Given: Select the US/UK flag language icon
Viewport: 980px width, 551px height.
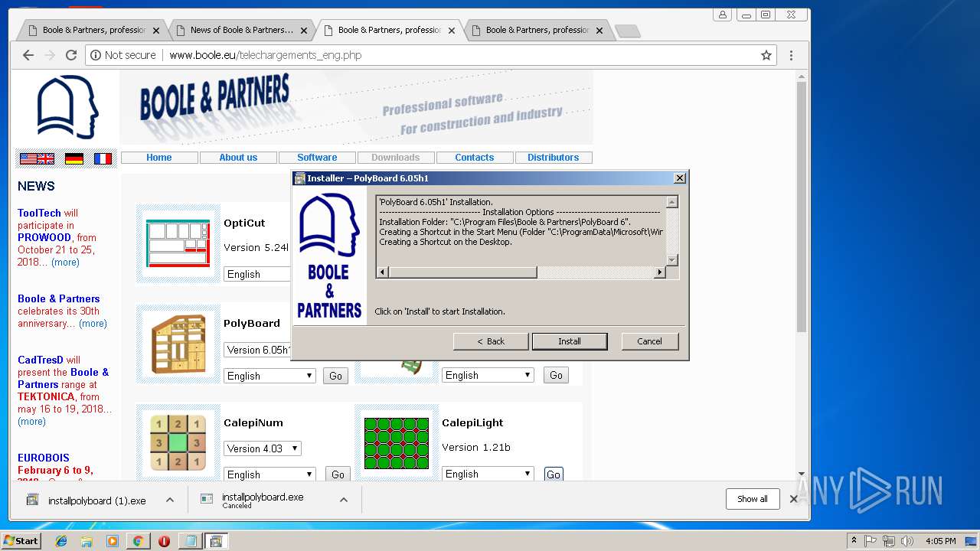Looking at the screenshot, I should point(37,158).
